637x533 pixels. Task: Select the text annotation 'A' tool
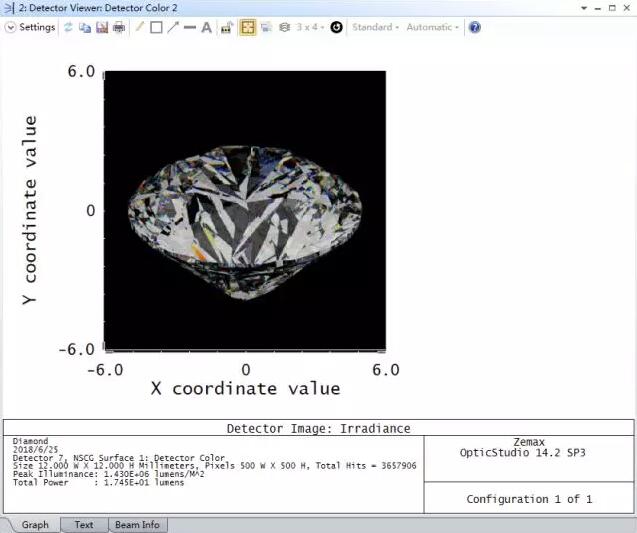[x=207, y=27]
